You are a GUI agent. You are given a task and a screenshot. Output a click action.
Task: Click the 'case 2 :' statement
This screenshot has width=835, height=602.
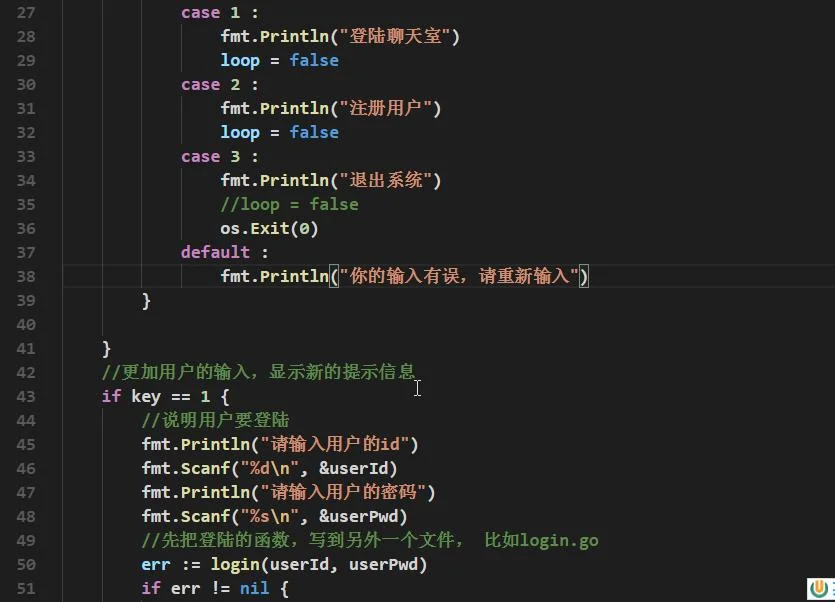[x=219, y=84]
